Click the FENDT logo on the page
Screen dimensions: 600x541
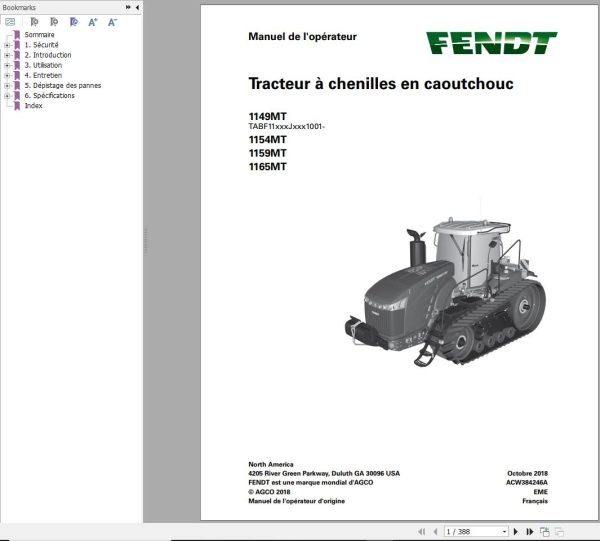(x=492, y=43)
